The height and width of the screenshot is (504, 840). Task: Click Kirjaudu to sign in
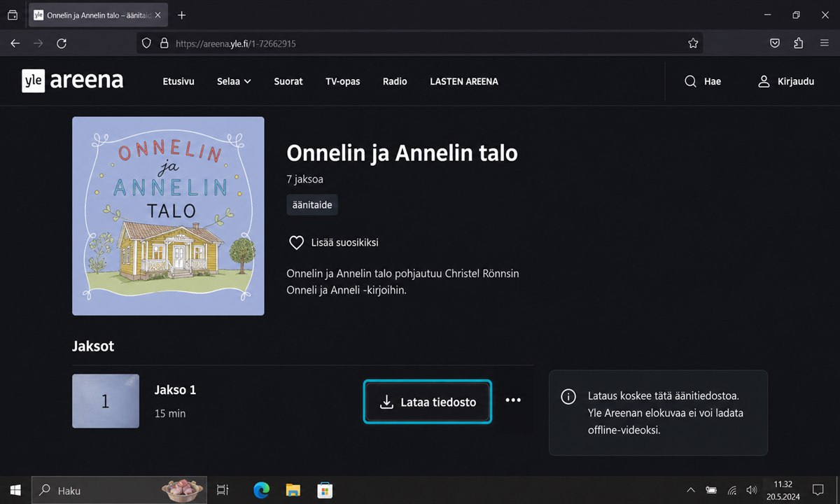click(786, 81)
